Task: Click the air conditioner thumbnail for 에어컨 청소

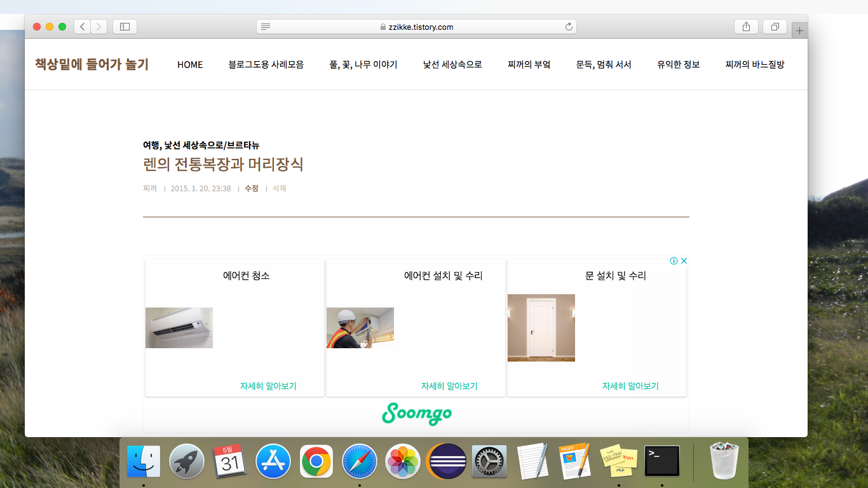Action: 179,328
